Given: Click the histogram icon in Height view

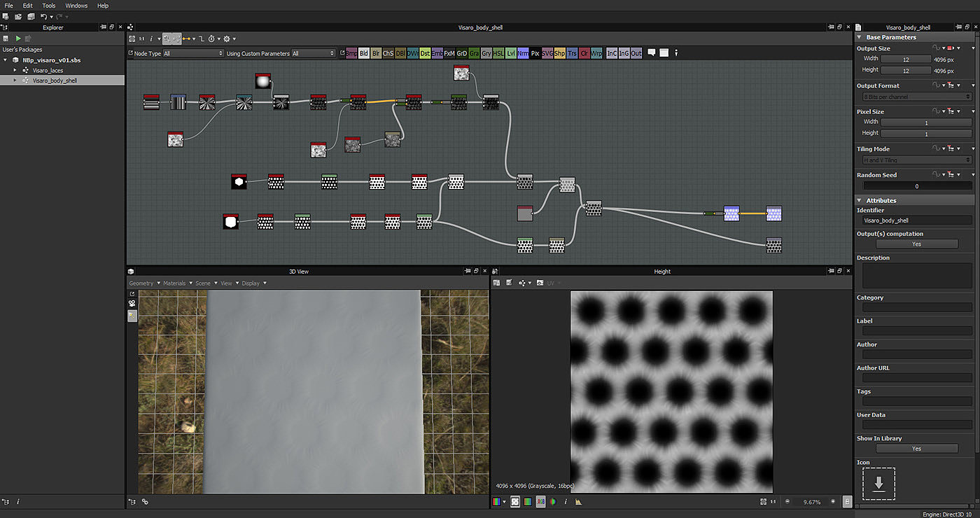Looking at the screenshot, I should click(x=578, y=502).
